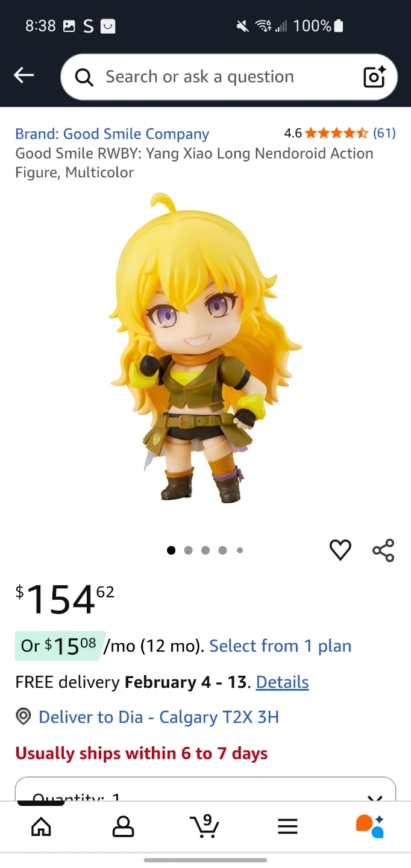Tap the delivery location pin icon
This screenshot has width=411, height=868.
(x=23, y=717)
